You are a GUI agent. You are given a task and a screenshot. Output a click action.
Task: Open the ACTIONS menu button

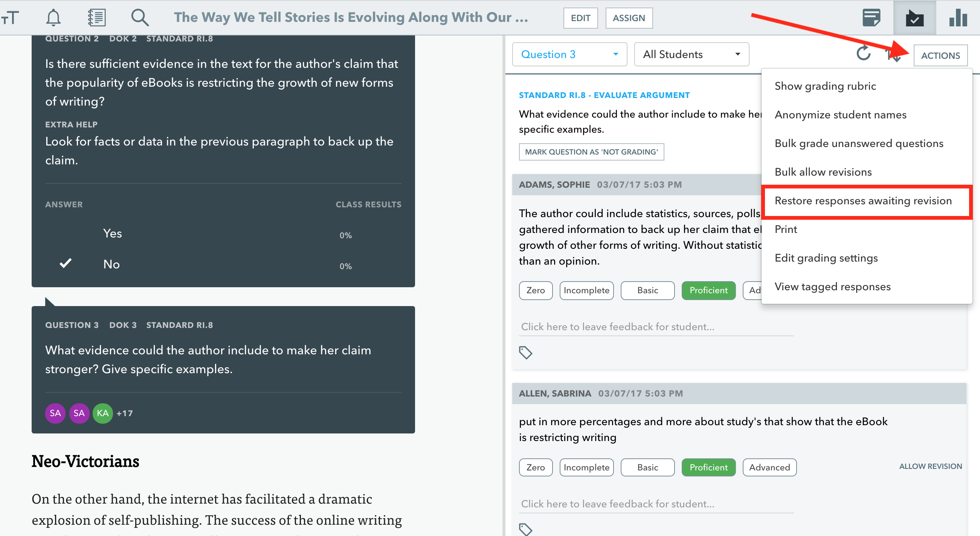tap(940, 55)
